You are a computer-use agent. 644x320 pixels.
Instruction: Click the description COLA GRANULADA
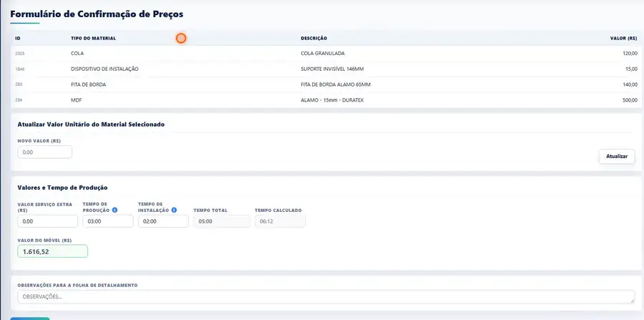(x=323, y=54)
